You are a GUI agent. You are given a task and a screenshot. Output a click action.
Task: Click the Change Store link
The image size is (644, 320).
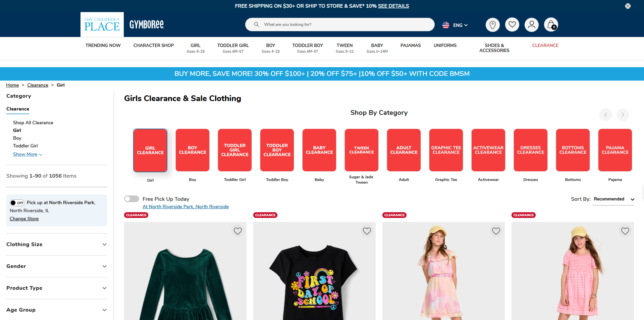24,218
